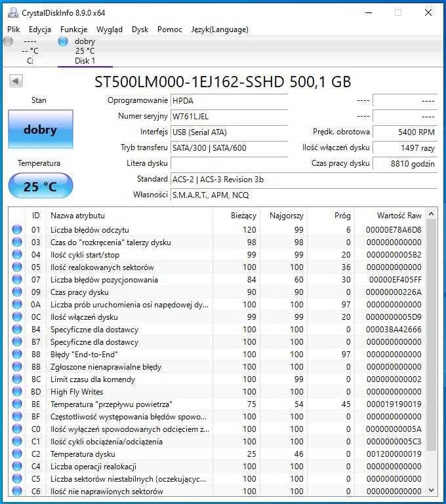Click the Wartość Raw column header

click(x=390, y=216)
